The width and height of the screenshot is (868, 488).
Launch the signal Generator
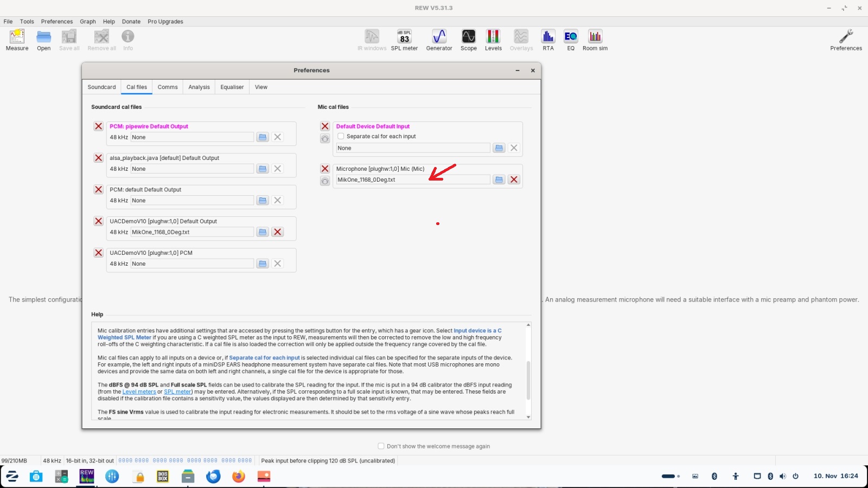tap(439, 40)
